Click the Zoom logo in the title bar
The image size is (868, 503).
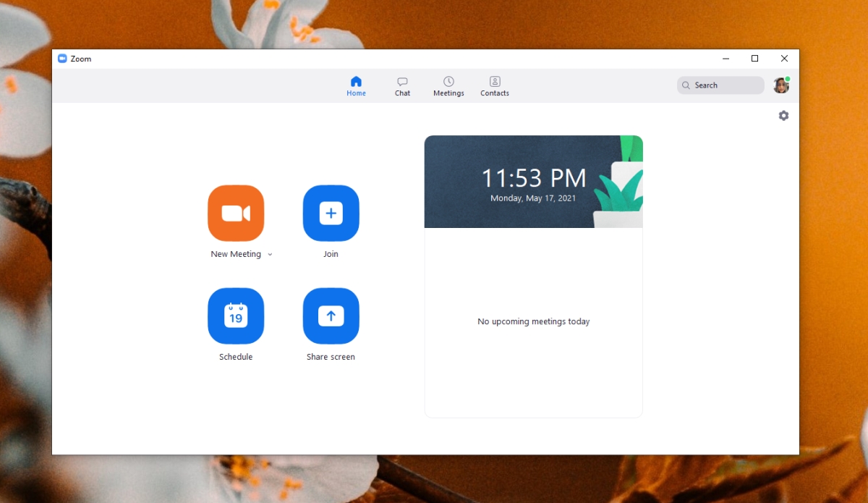[62, 59]
